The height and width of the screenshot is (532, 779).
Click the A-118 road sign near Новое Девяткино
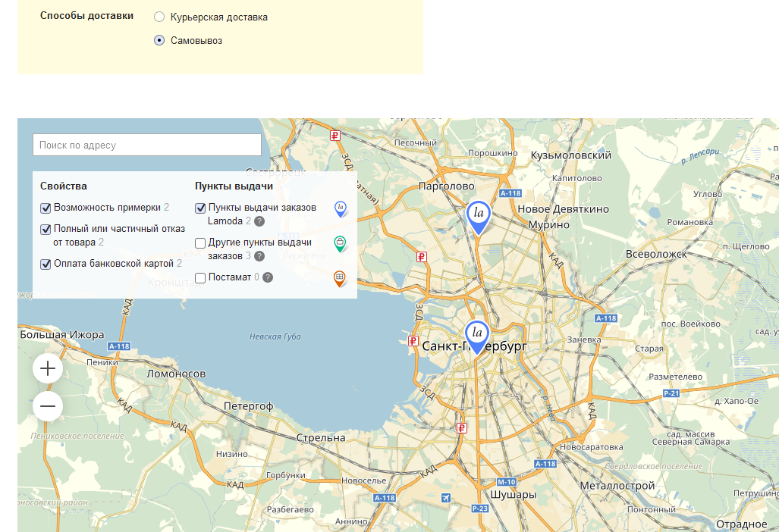click(x=510, y=193)
